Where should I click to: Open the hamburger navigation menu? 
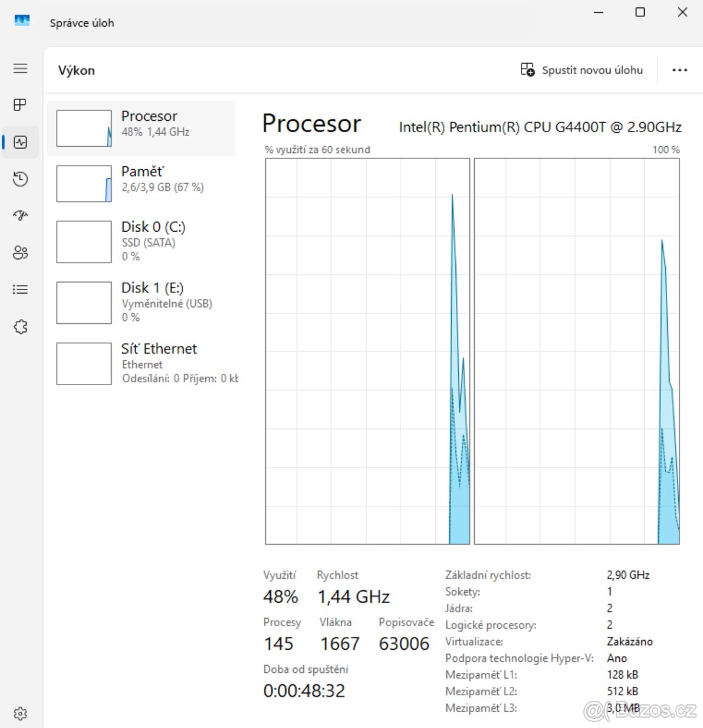21,68
